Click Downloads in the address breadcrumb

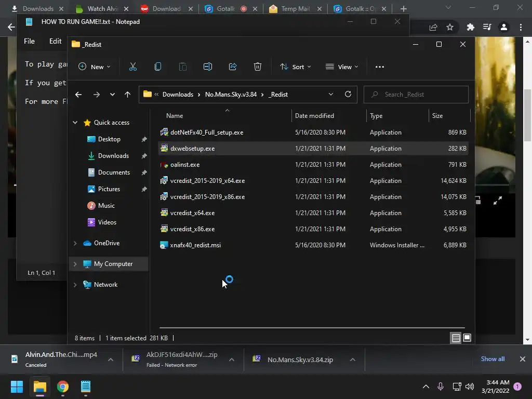coord(178,95)
